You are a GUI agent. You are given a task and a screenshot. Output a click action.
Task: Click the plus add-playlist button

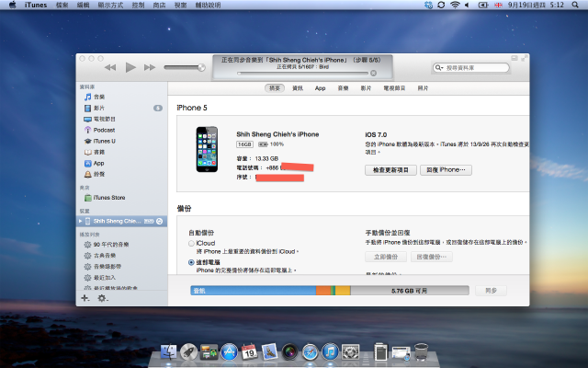85,298
